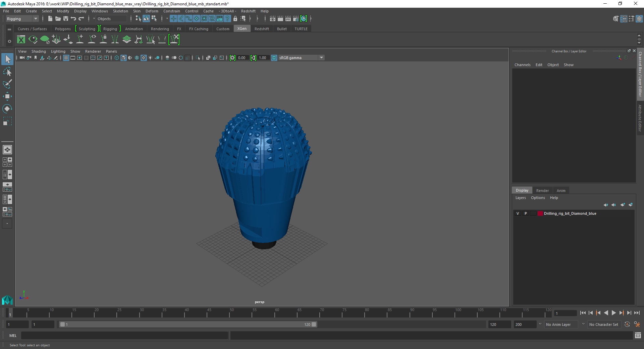Click the Undo arrow icon
This screenshot has width=644, height=349.
(73, 19)
